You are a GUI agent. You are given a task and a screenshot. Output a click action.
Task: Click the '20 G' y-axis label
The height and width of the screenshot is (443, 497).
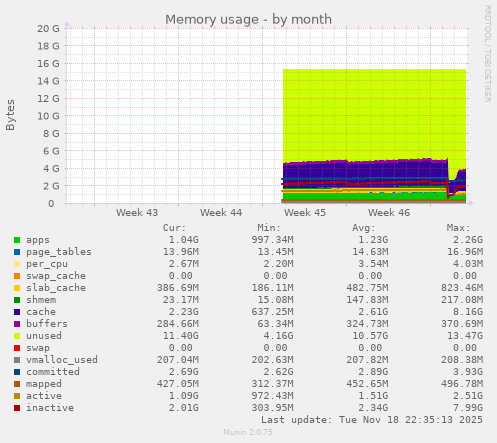pyautogui.click(x=48, y=29)
